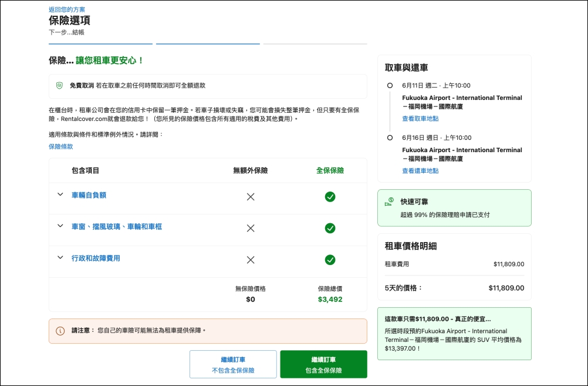This screenshot has height=386, width=588.
Task: Open the 查看還車地點 link
Action: point(420,171)
